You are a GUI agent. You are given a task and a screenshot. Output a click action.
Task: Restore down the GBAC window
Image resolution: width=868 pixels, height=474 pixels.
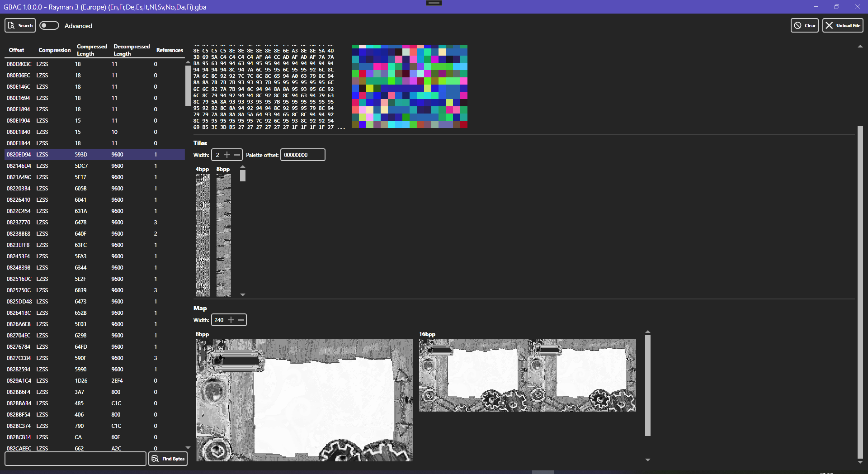[x=837, y=7]
